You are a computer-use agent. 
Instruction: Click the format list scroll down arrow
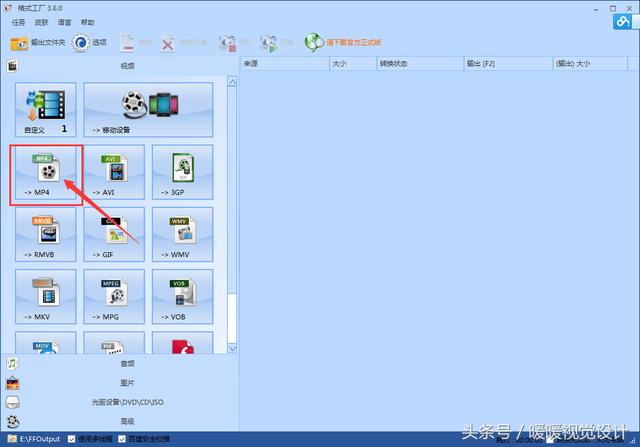pyautogui.click(x=232, y=348)
